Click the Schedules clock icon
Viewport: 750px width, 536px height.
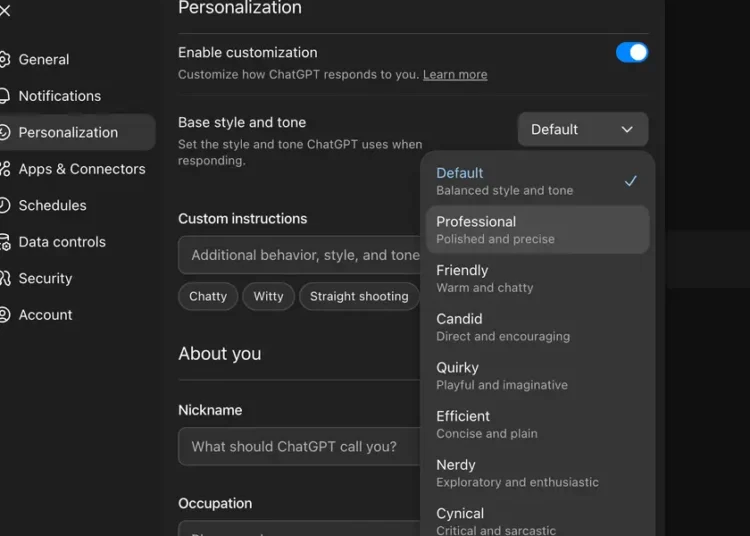[4, 205]
